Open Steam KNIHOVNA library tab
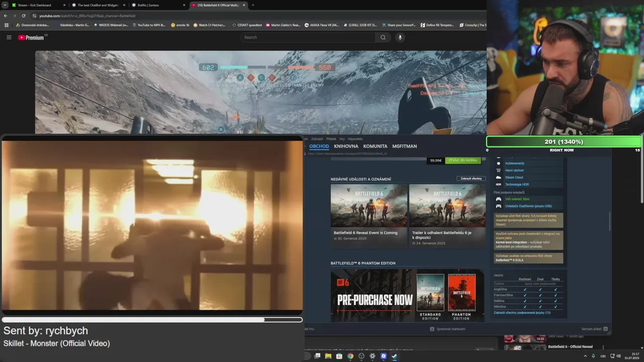This screenshot has height=362, width=644. 346,146
